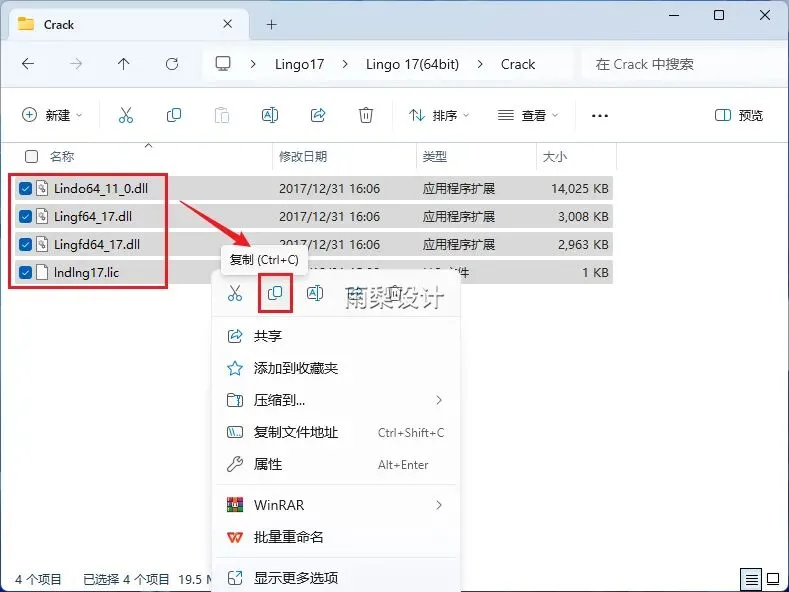
Task: Toggle the select-all checkbox in header
Action: 31,157
